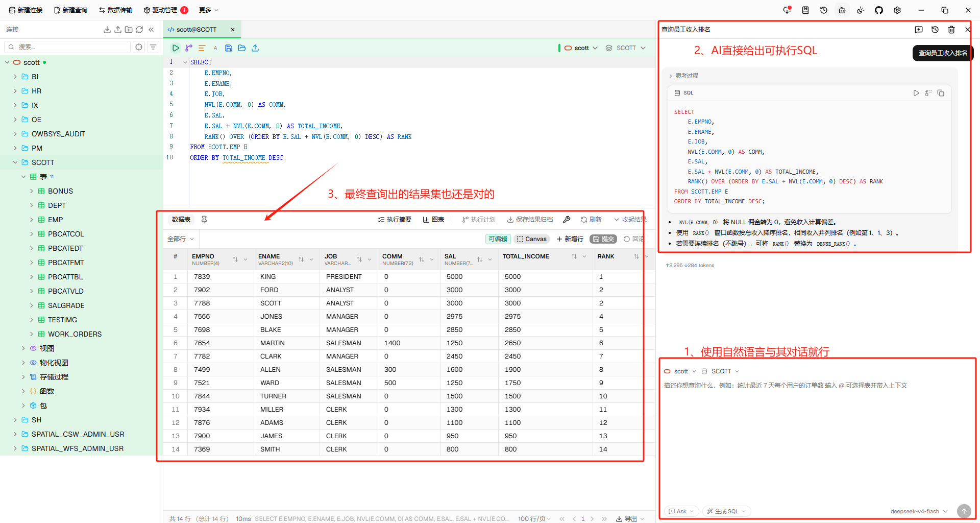
Task: Open the deepseek-v4-flash model dropdown
Action: (919, 511)
